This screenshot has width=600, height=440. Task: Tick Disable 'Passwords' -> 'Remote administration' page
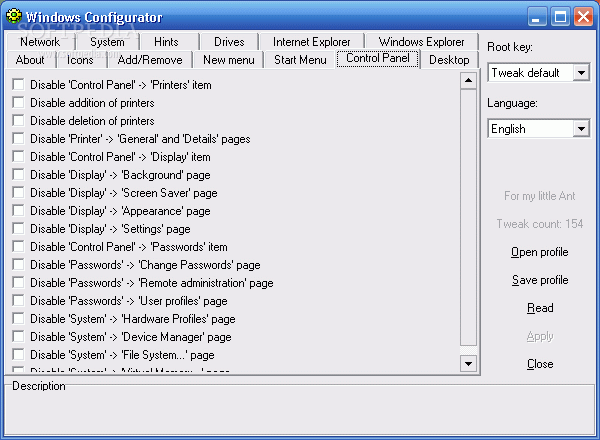(18, 282)
